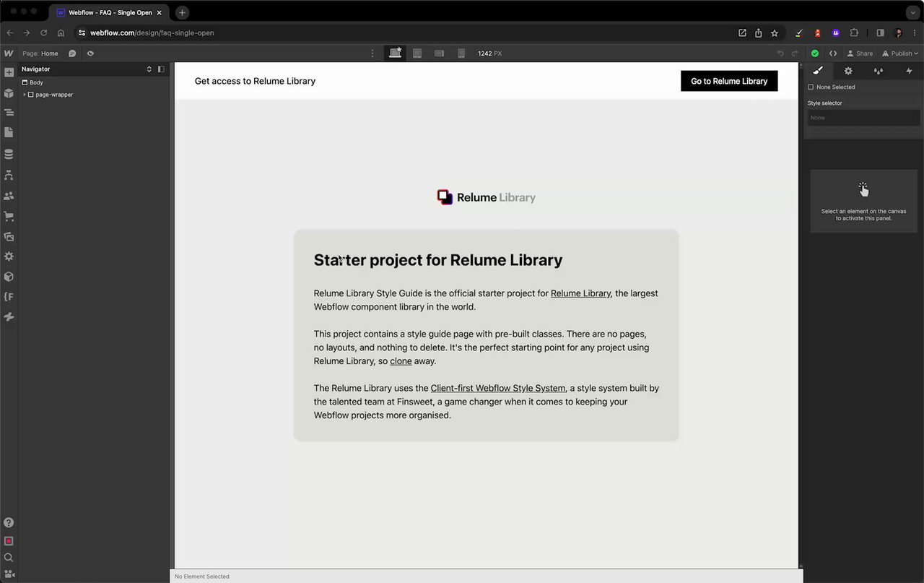Open the Page: Home selector
Screen dimensions: 924x583
[x=40, y=53]
